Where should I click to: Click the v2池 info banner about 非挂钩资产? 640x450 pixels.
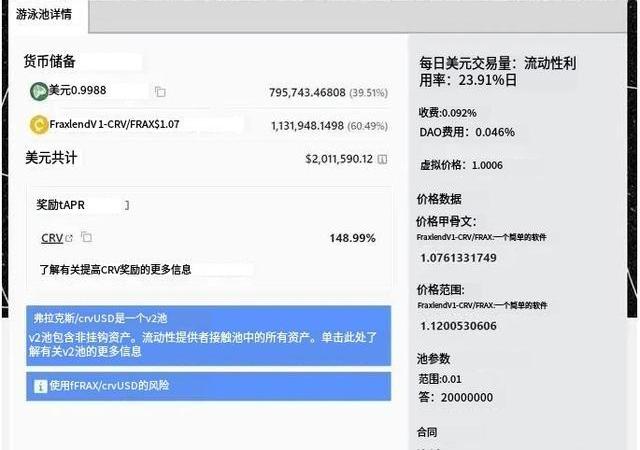coord(209,335)
